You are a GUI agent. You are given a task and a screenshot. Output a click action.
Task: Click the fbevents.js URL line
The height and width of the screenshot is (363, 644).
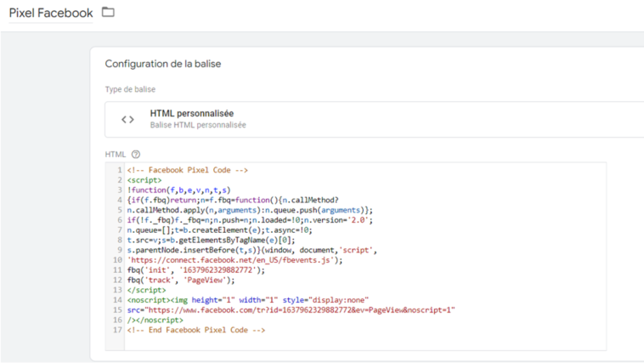pyautogui.click(x=234, y=260)
